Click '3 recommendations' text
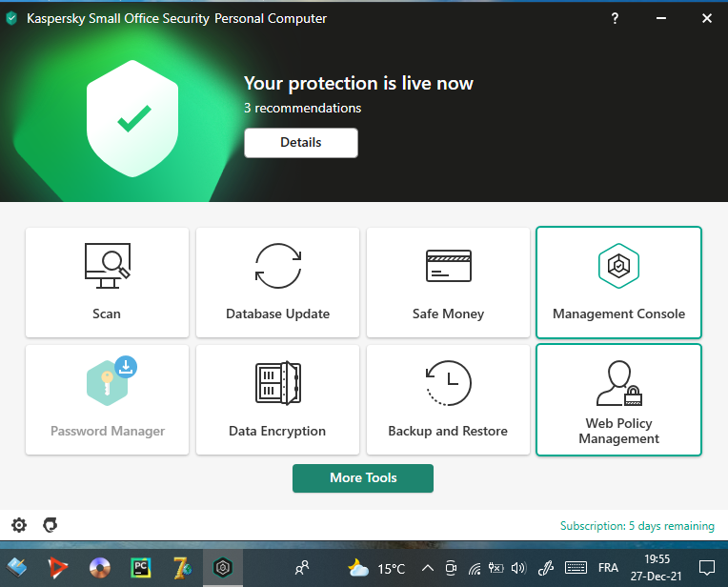The height and width of the screenshot is (587, 728). click(302, 108)
